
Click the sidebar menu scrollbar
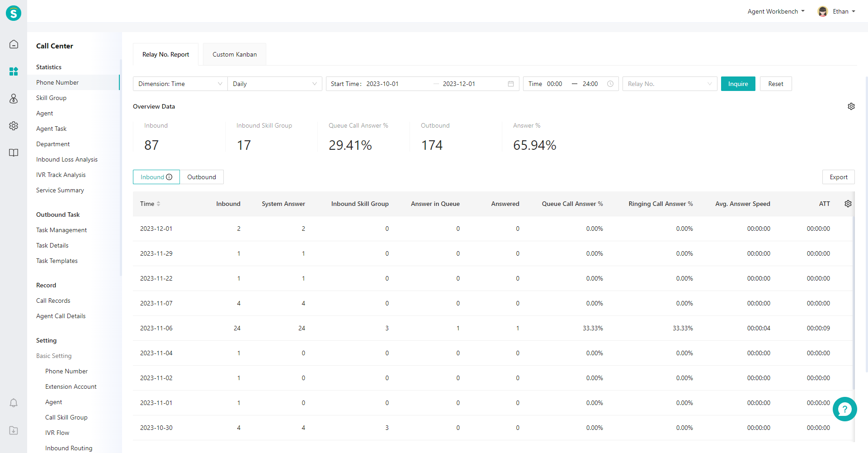[121, 167]
